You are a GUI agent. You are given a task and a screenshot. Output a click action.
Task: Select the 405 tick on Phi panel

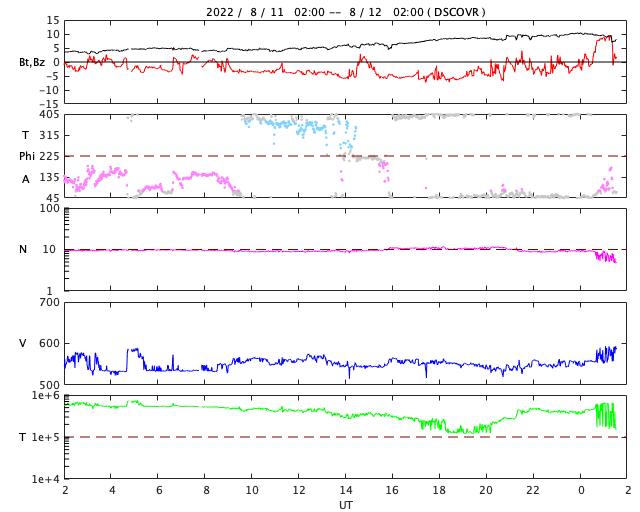pyautogui.click(x=49, y=115)
